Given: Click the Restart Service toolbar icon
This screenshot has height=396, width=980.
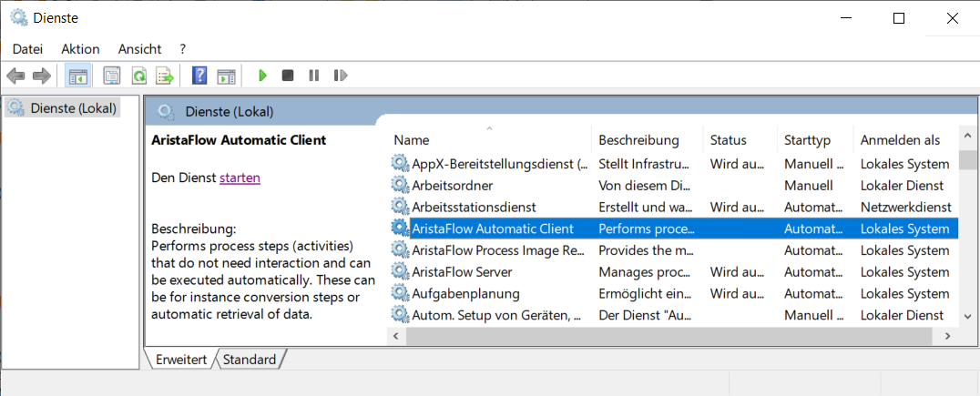Looking at the screenshot, I should coord(341,76).
